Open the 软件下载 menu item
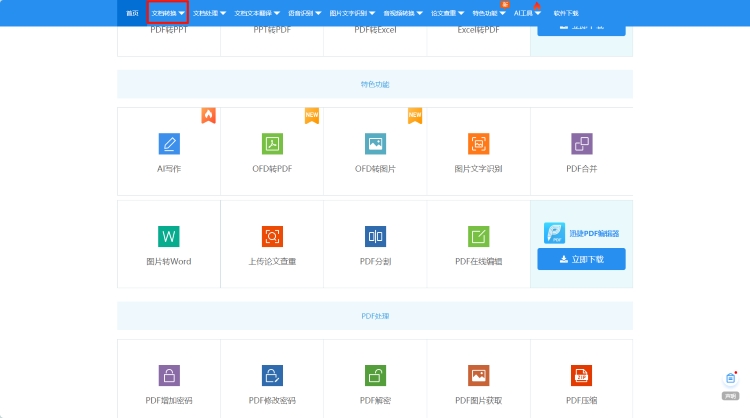The height and width of the screenshot is (418, 750). [566, 13]
